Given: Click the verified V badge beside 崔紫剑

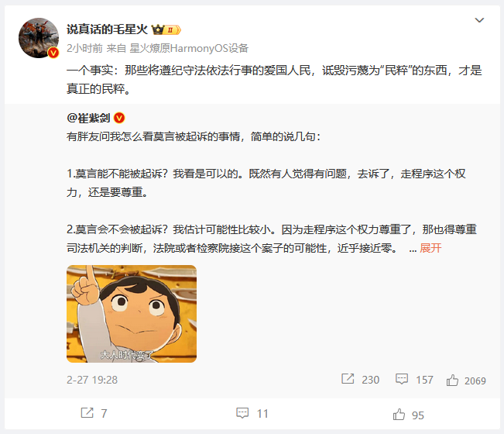Looking at the screenshot, I should (119, 118).
